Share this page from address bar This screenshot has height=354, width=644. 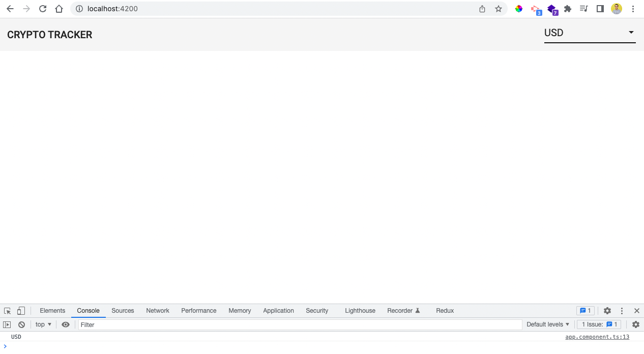pyautogui.click(x=482, y=9)
